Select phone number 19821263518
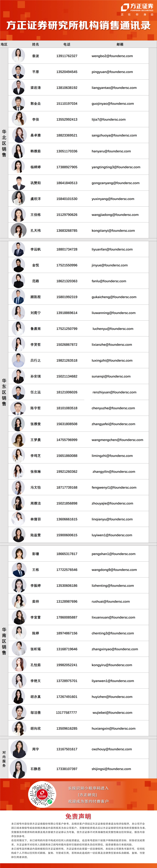 pyautogui.click(x=67, y=361)
